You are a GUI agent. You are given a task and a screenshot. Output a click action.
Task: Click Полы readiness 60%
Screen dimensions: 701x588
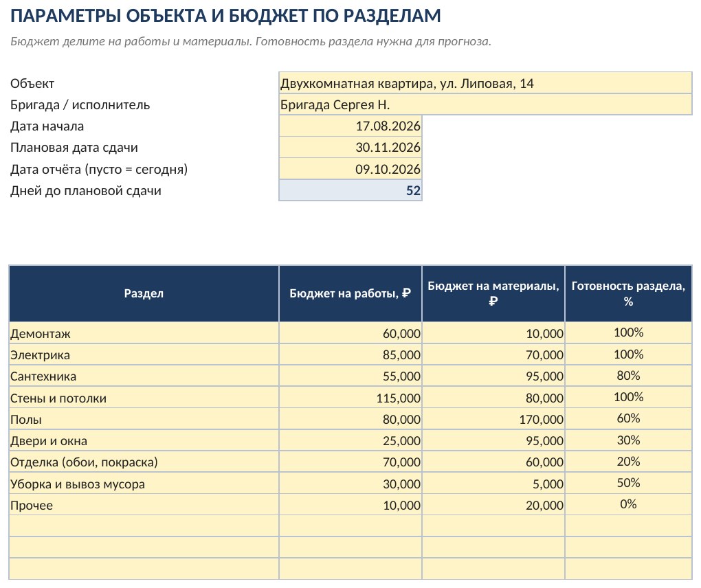628,419
